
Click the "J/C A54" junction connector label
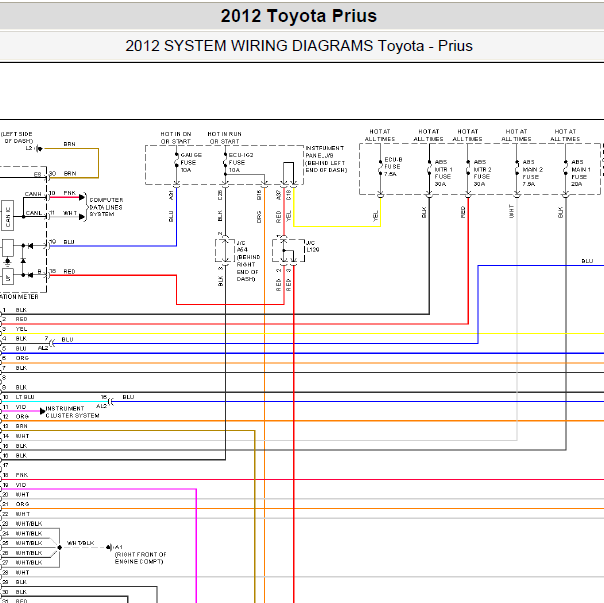[x=242, y=246]
